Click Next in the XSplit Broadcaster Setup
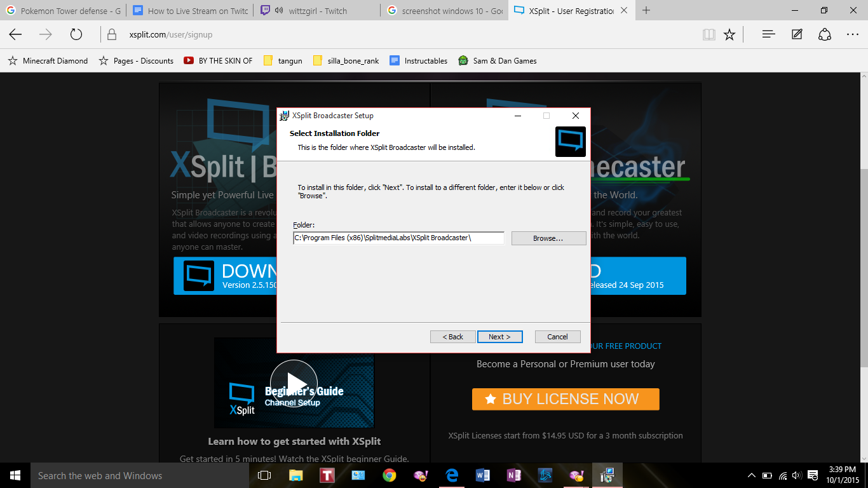Viewport: 868px width, 488px height. (x=500, y=336)
